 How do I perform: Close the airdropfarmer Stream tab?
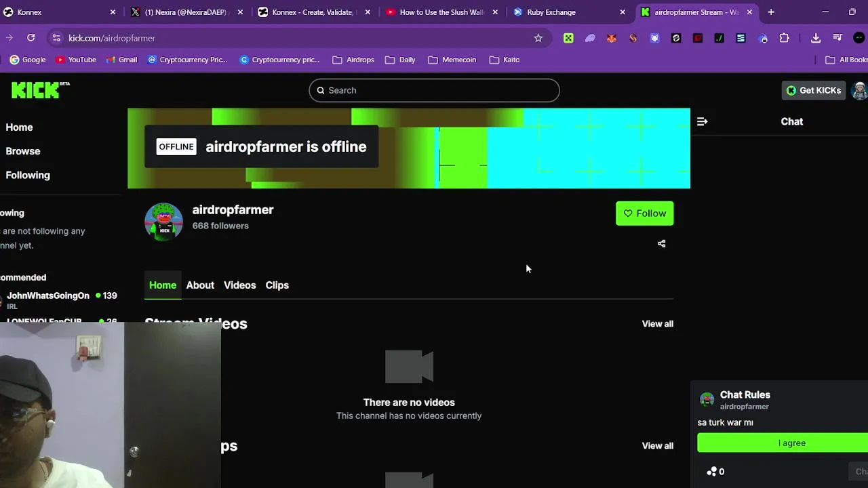pos(749,12)
